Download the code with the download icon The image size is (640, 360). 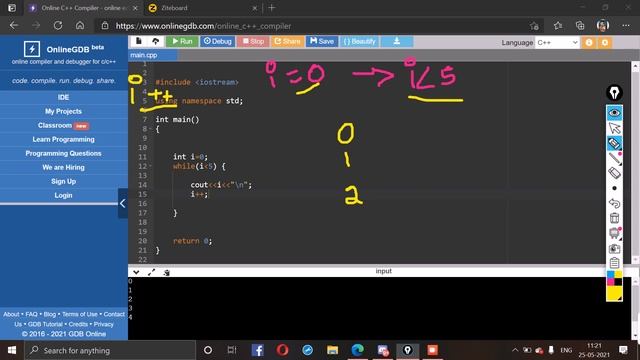(x=397, y=41)
